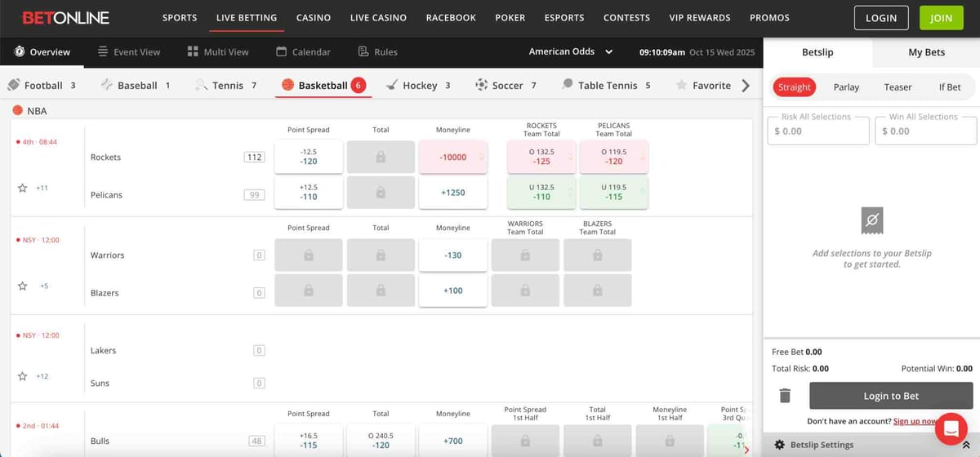
Task: Switch to Betslip tab
Action: [x=817, y=51]
